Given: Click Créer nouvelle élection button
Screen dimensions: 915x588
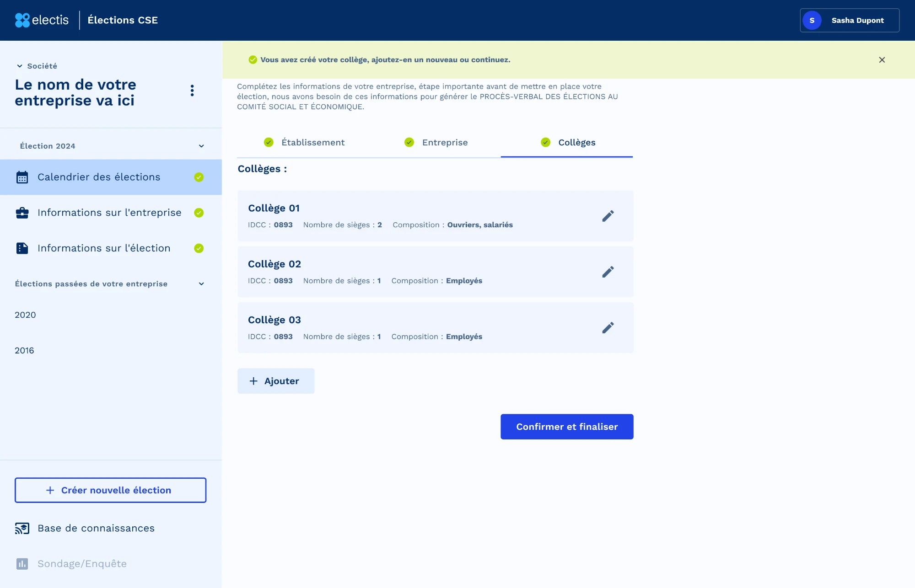Looking at the screenshot, I should pos(110,490).
